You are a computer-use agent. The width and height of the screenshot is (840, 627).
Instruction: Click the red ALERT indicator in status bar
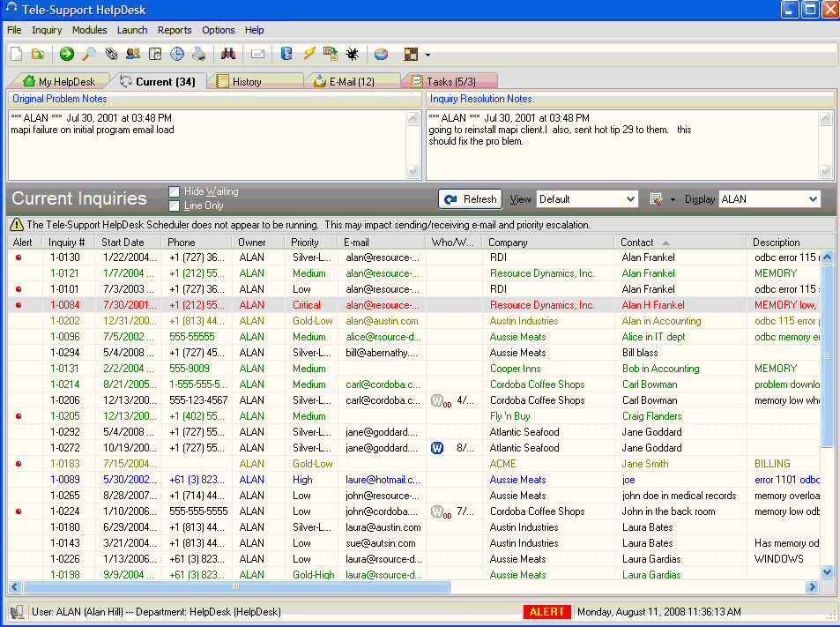(546, 612)
